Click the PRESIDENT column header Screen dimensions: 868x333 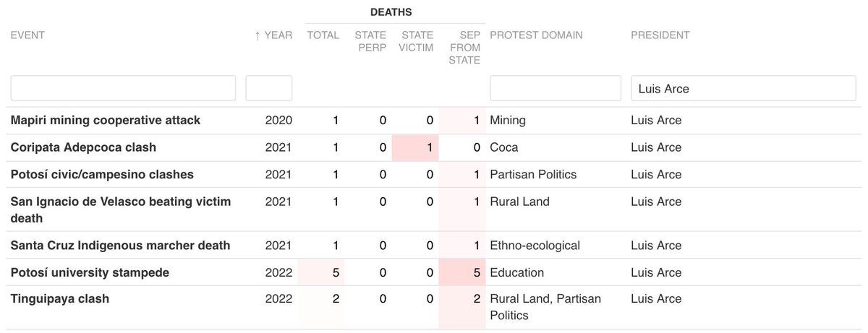(x=660, y=35)
